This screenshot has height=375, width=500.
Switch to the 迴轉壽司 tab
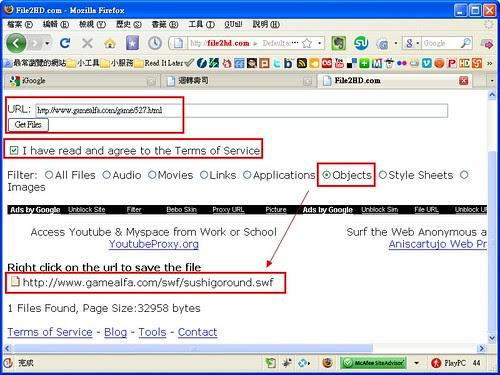(x=238, y=81)
